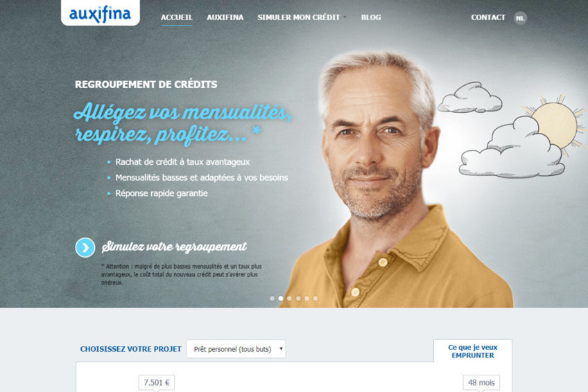Select the third carousel dot
The image size is (588, 392).
coord(289,299)
